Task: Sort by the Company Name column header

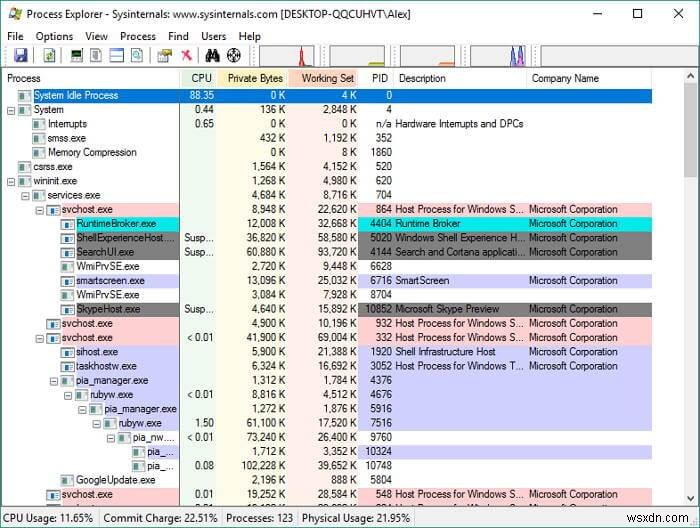Action: click(x=589, y=79)
